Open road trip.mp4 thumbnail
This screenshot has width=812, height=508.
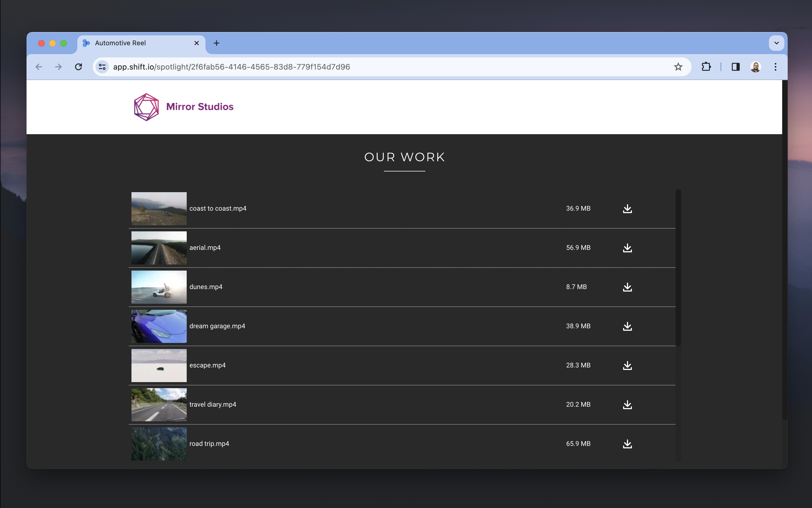pos(159,444)
